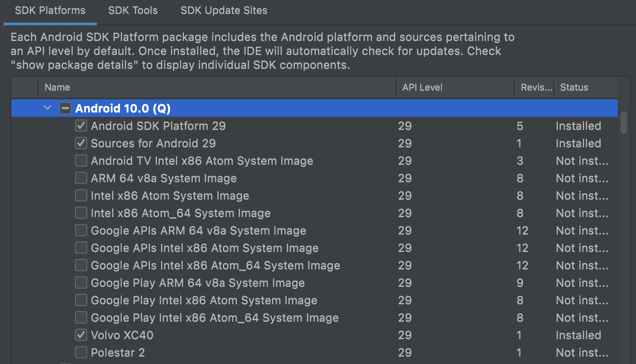Check Android TV Intel x86 Atom System Image

click(x=81, y=161)
